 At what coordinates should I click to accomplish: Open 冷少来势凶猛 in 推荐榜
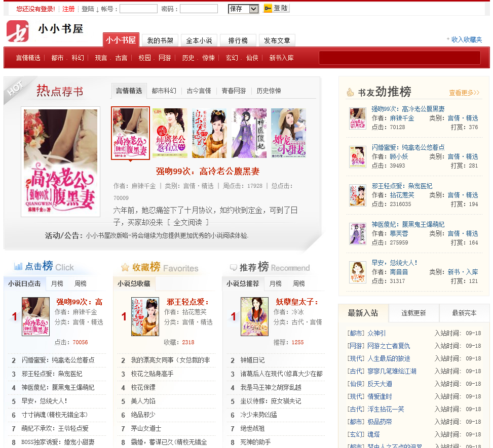pyautogui.click(x=258, y=415)
